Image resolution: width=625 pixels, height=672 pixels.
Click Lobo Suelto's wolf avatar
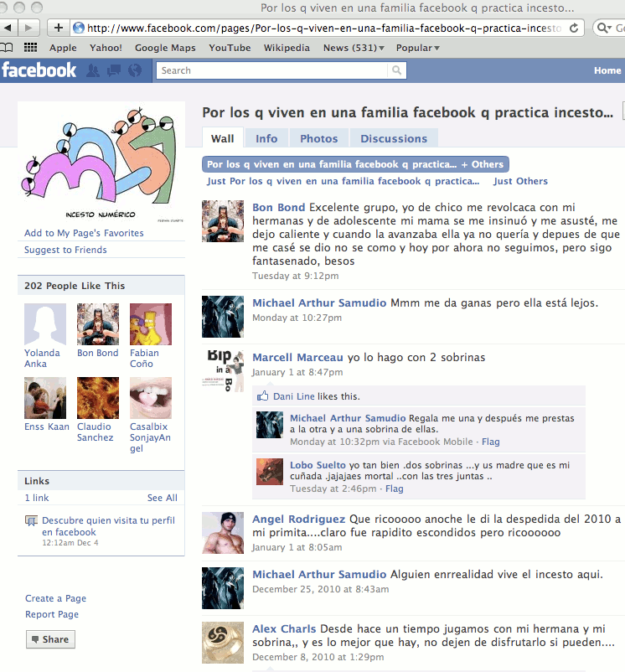(270, 472)
